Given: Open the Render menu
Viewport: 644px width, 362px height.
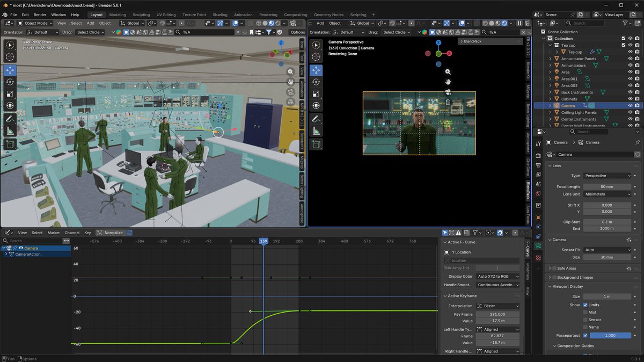Looking at the screenshot, I should (40, 15).
